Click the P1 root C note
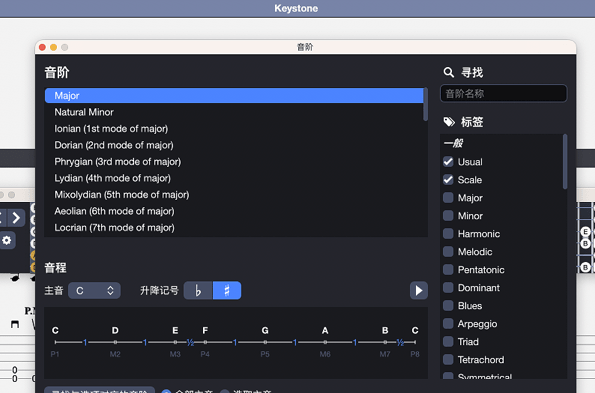This screenshot has width=595, height=393. 55,331
